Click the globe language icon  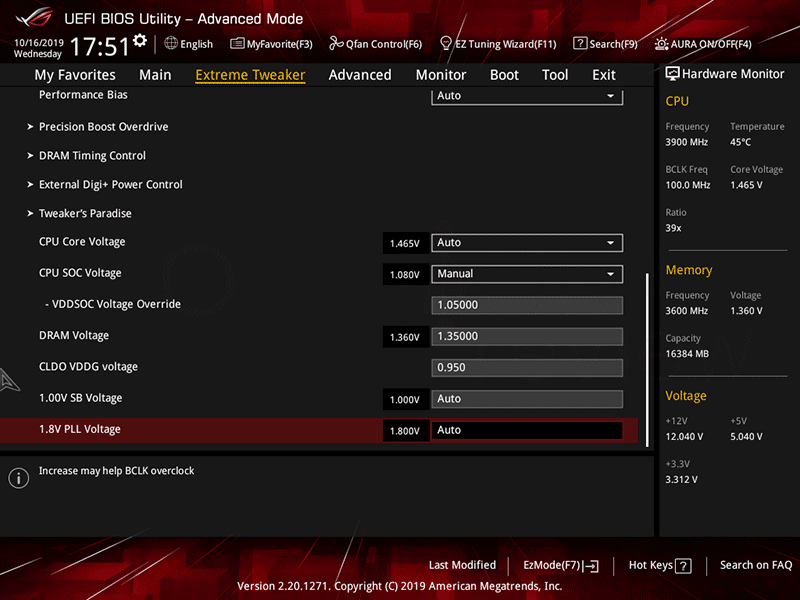171,43
